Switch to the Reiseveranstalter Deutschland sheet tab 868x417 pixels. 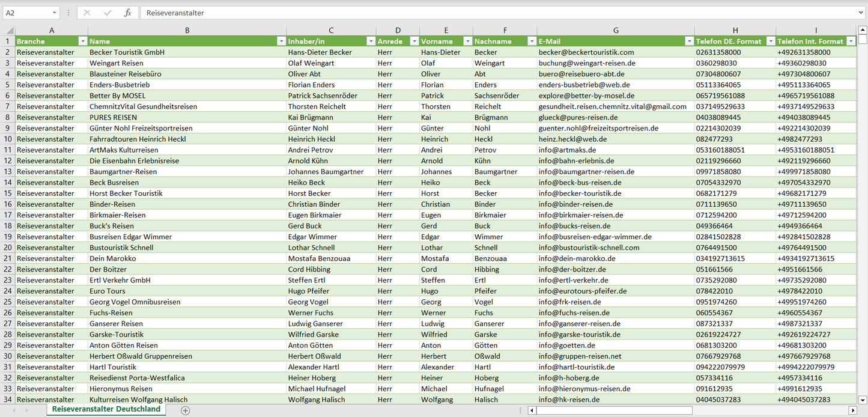106,409
